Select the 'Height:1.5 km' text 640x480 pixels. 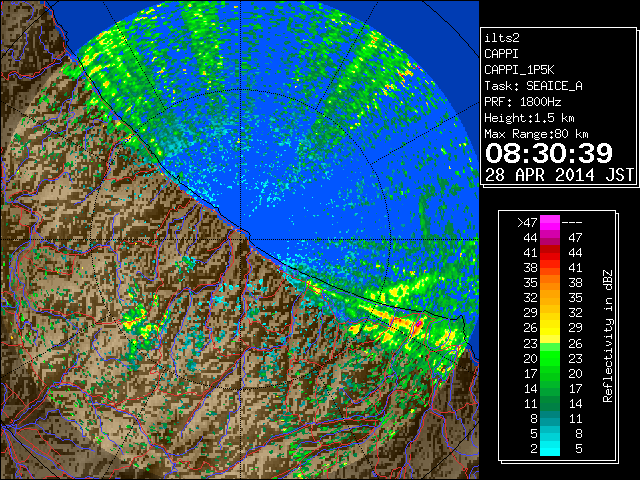[529, 118]
